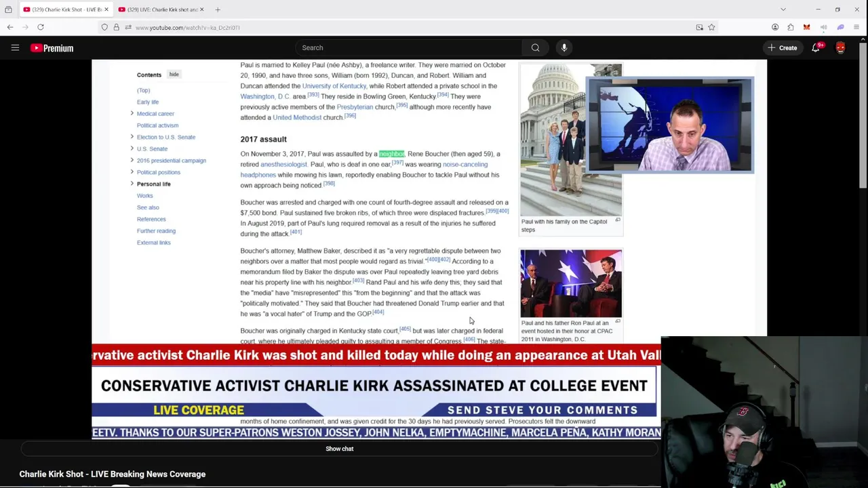
Task: Click the site security padlock icon
Action: pos(116,27)
